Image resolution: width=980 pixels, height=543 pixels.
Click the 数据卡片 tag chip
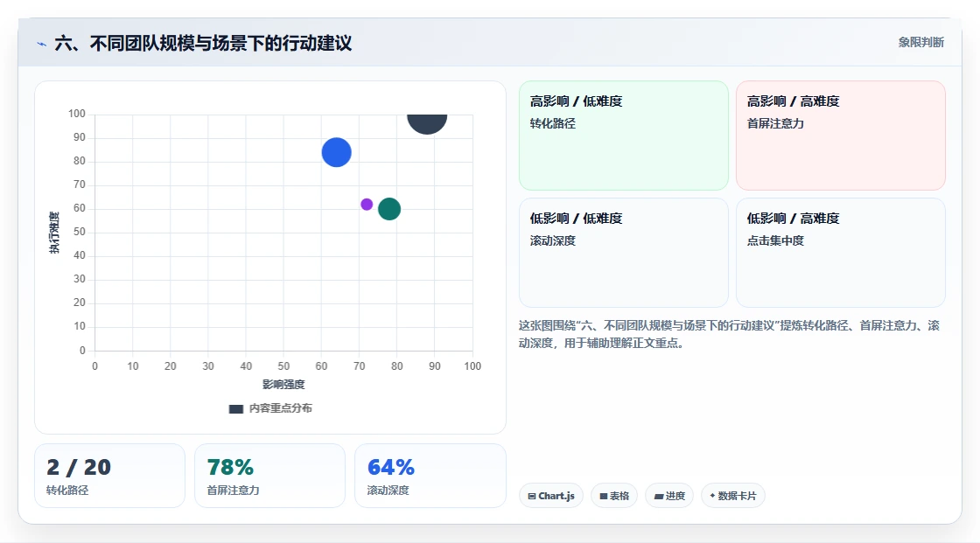732,496
